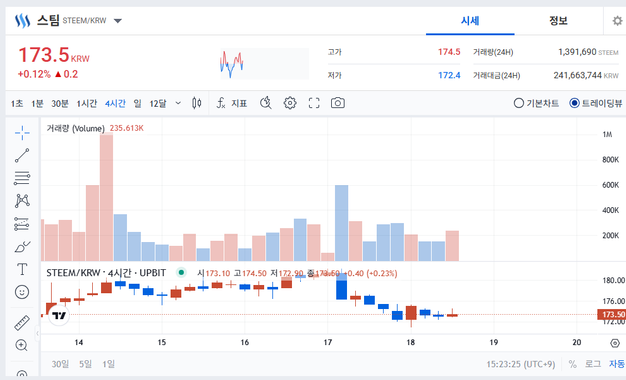
Task: Take chart snapshot with camera icon
Action: coord(338,103)
